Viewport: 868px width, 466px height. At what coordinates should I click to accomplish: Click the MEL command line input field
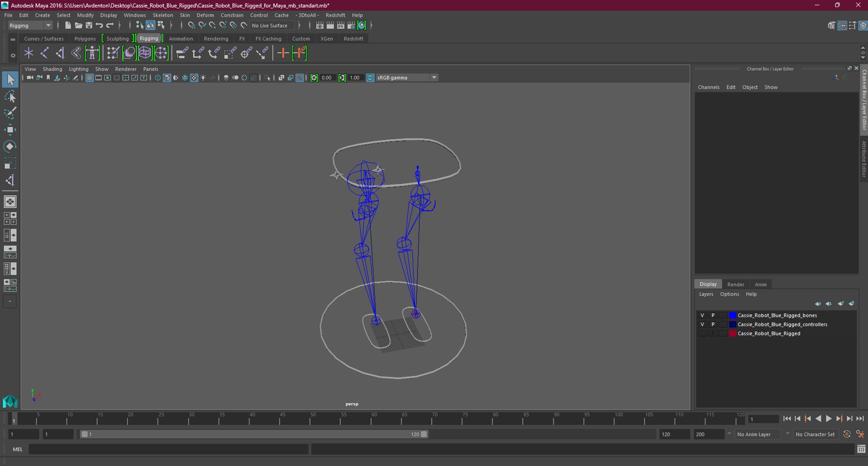pyautogui.click(x=168, y=449)
